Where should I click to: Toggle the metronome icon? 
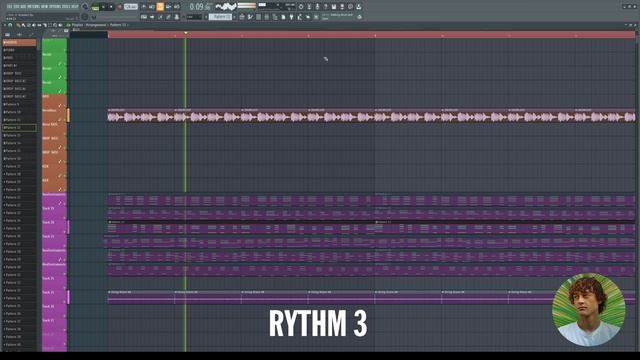(144, 7)
